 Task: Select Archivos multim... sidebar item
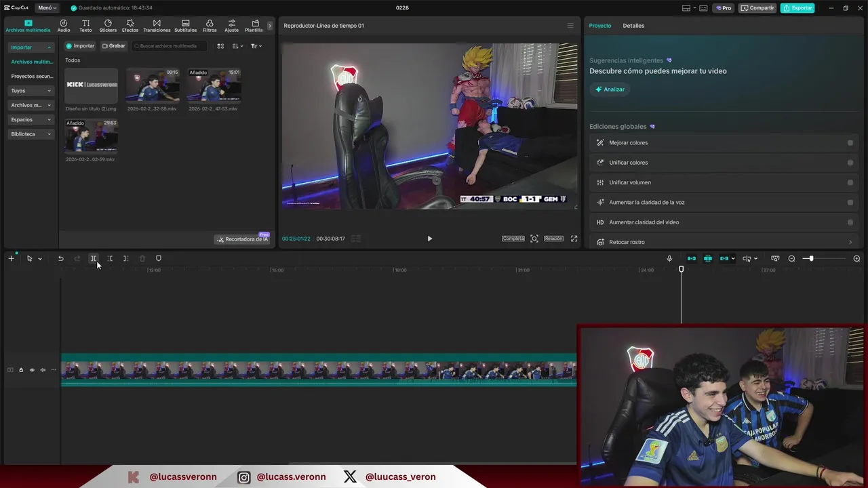tap(31, 62)
